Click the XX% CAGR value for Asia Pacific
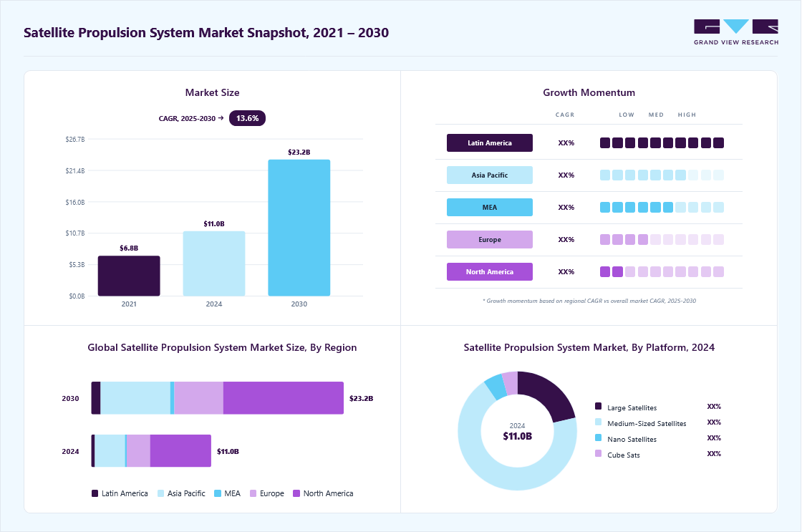802x532 pixels. click(x=566, y=175)
